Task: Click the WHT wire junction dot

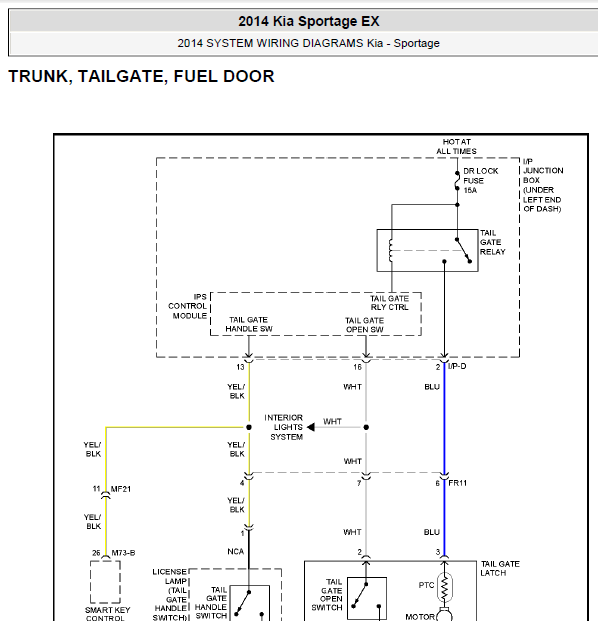Action: (x=366, y=427)
